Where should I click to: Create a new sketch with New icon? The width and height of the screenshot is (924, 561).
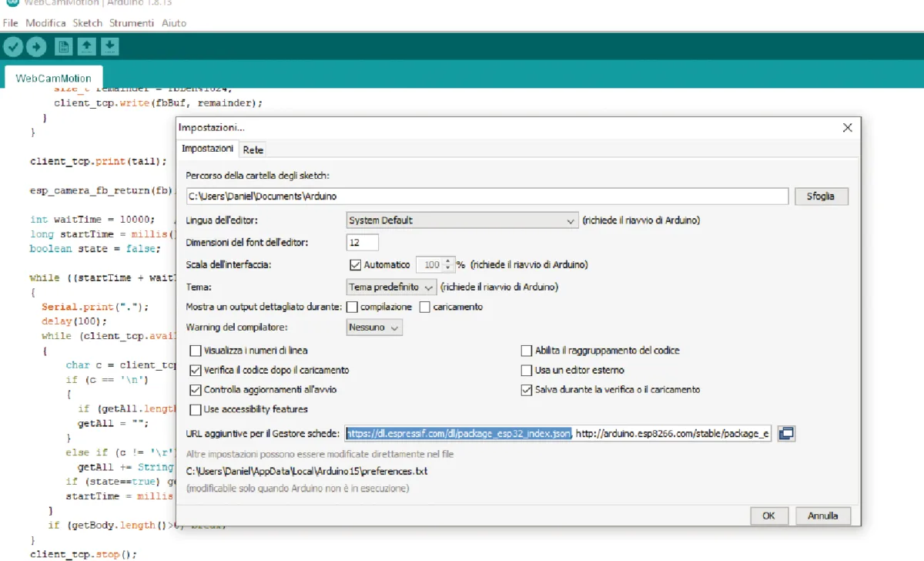(64, 48)
